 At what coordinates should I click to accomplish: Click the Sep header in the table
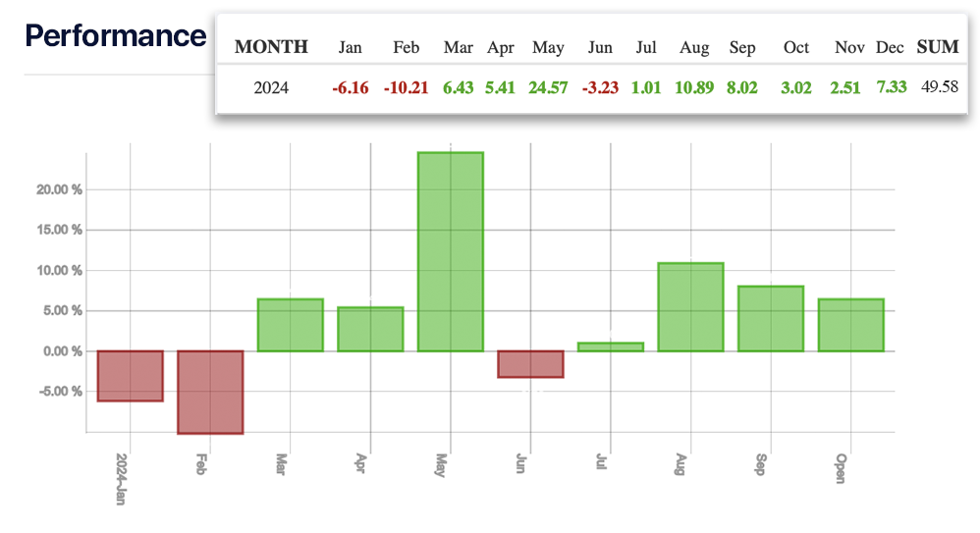[x=742, y=48]
